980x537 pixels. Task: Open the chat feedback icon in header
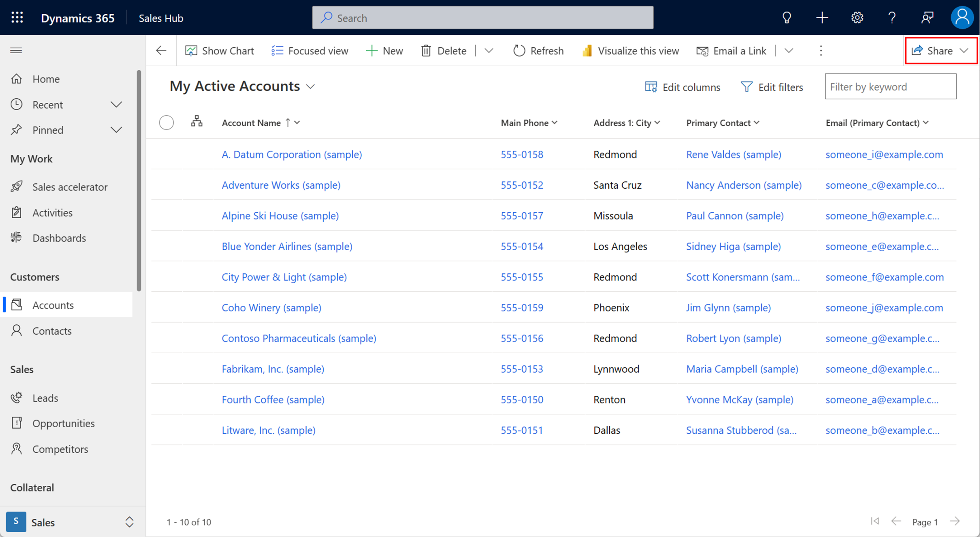[x=927, y=17]
